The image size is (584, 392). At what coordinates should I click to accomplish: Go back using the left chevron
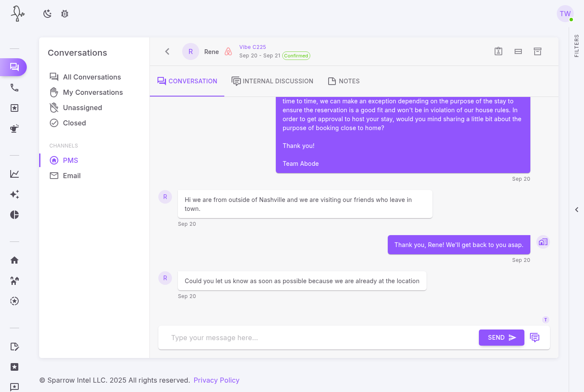167,51
